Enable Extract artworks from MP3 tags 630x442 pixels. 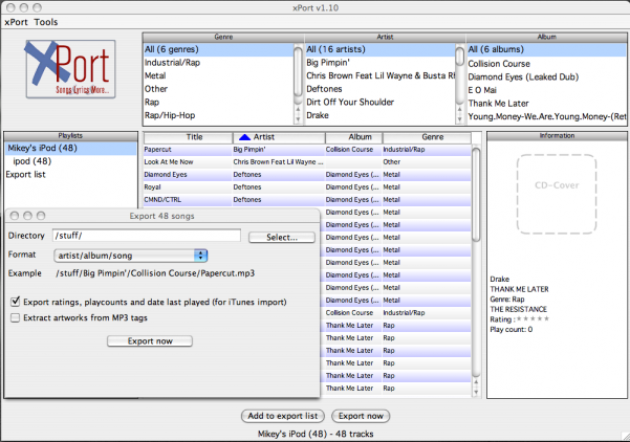15,318
